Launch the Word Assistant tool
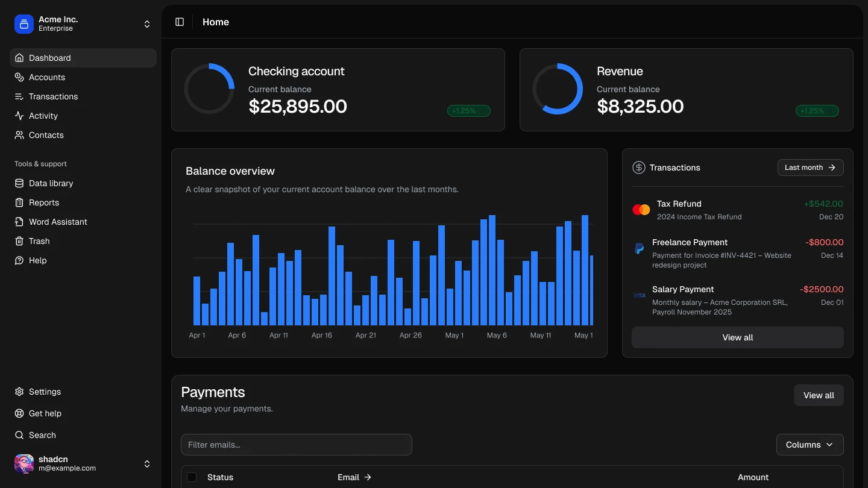This screenshot has height=488, width=868. pyautogui.click(x=58, y=222)
